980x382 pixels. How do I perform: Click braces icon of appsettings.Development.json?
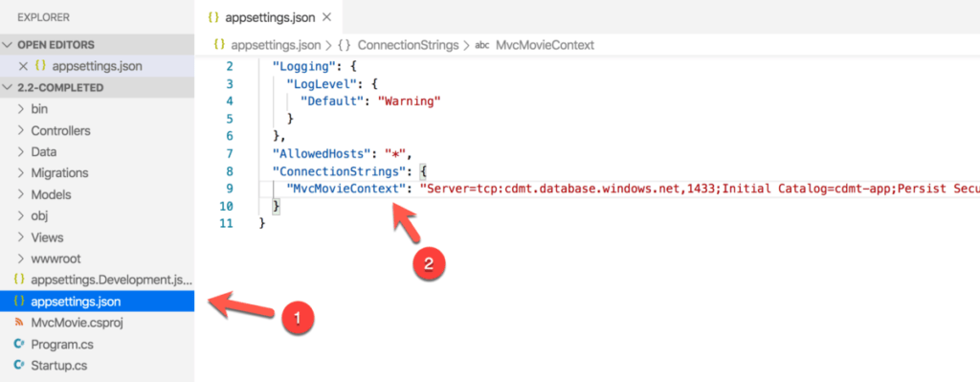tap(19, 280)
